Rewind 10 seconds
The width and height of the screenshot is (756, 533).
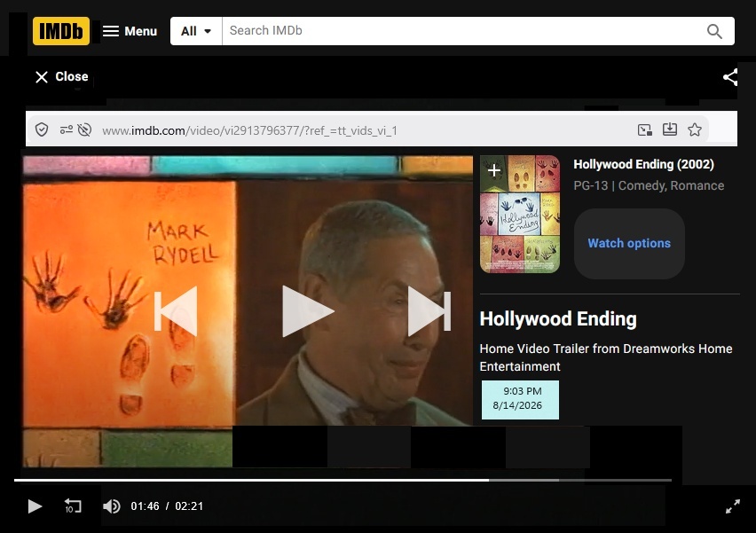click(x=73, y=506)
